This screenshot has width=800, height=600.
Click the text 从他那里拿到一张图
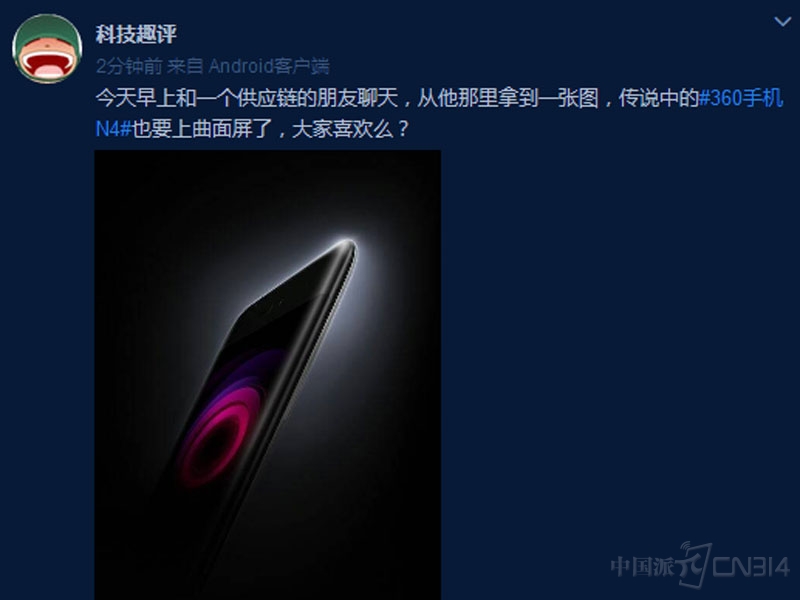508,98
